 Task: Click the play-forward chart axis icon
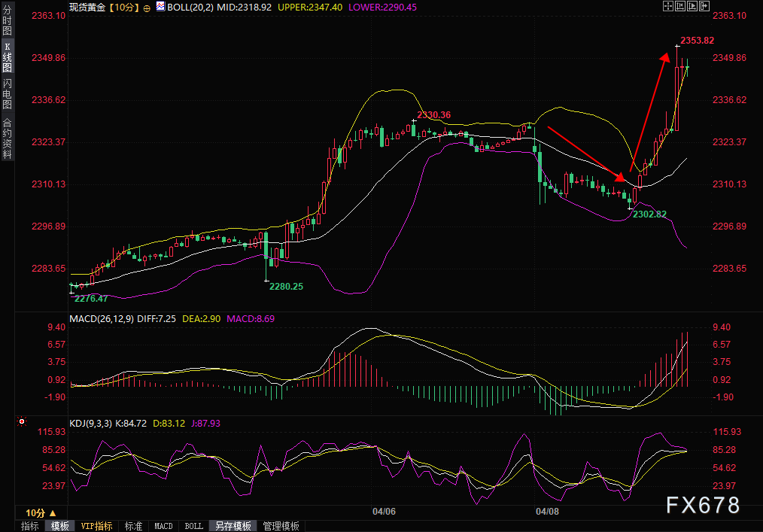[691, 6]
